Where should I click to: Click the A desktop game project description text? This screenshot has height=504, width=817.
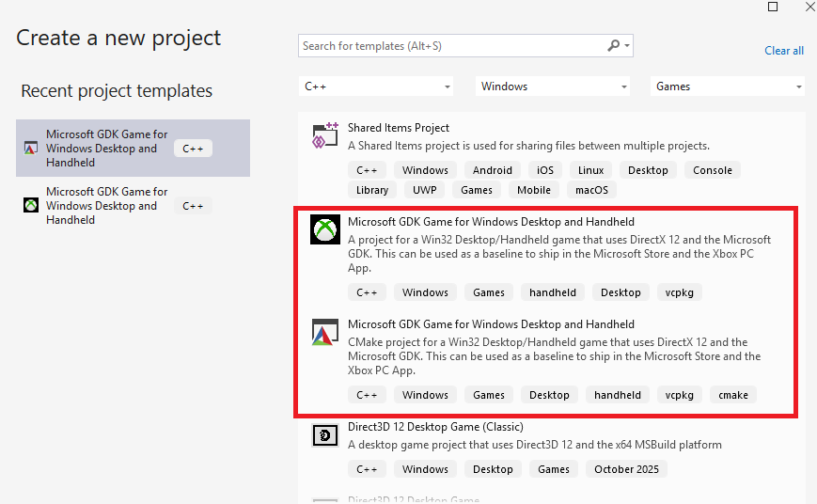535,445
